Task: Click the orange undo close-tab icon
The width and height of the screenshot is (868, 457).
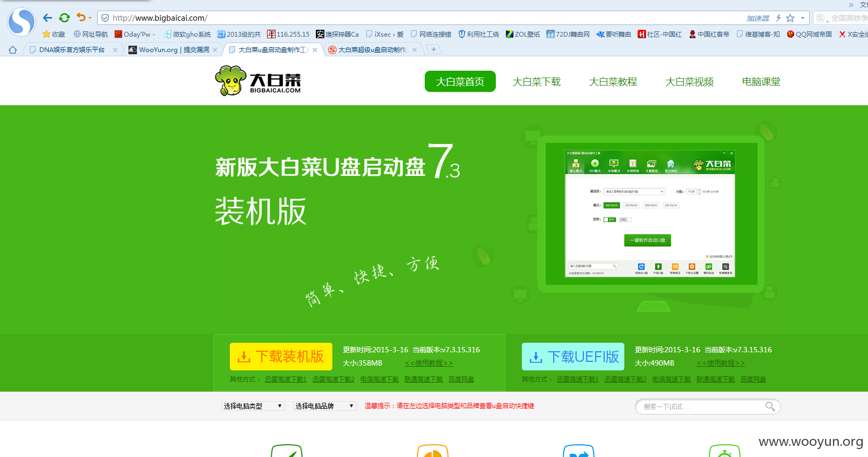Action: 81,18
